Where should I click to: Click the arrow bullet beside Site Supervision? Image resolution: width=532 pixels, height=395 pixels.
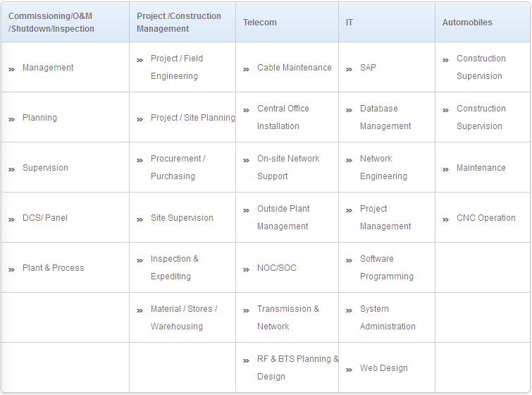(x=140, y=220)
